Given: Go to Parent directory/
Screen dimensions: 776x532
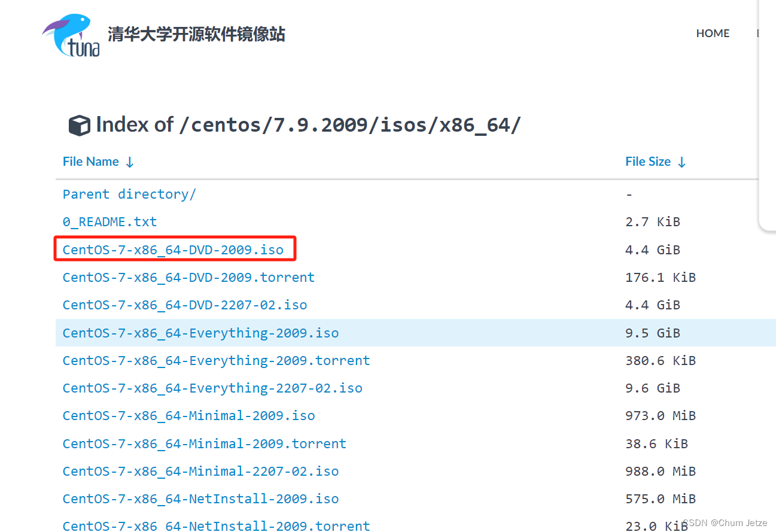Looking at the screenshot, I should pyautogui.click(x=129, y=194).
